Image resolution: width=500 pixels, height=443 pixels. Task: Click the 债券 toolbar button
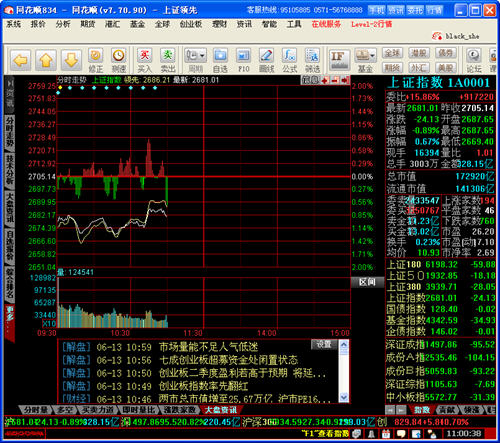pos(446,53)
